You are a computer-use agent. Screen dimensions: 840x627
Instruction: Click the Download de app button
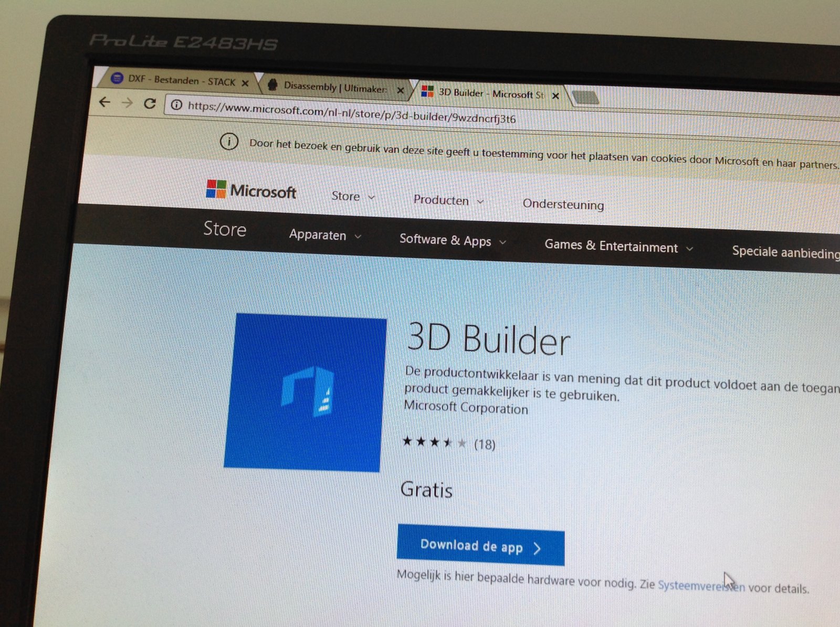480,545
